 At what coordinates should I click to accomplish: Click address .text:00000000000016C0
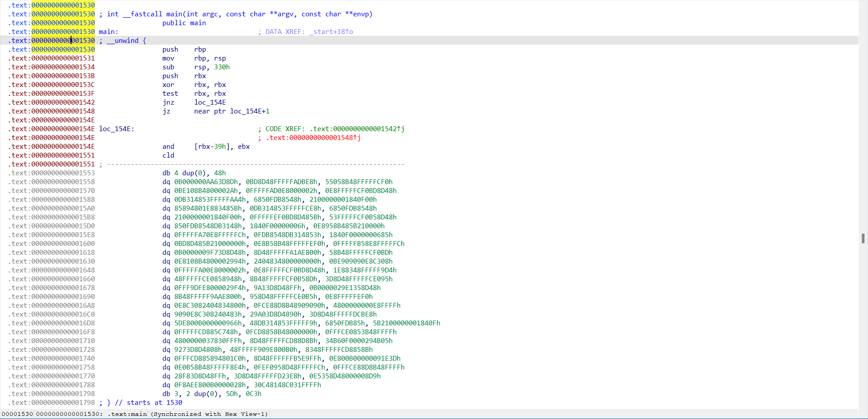coord(51,314)
